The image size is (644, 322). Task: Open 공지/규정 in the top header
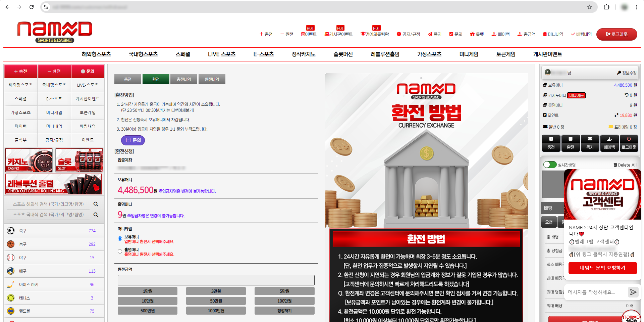tap(408, 34)
